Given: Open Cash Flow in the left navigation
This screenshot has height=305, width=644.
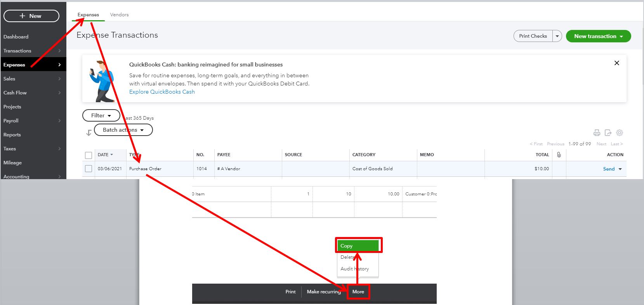Looking at the screenshot, I should pyautogui.click(x=15, y=93).
